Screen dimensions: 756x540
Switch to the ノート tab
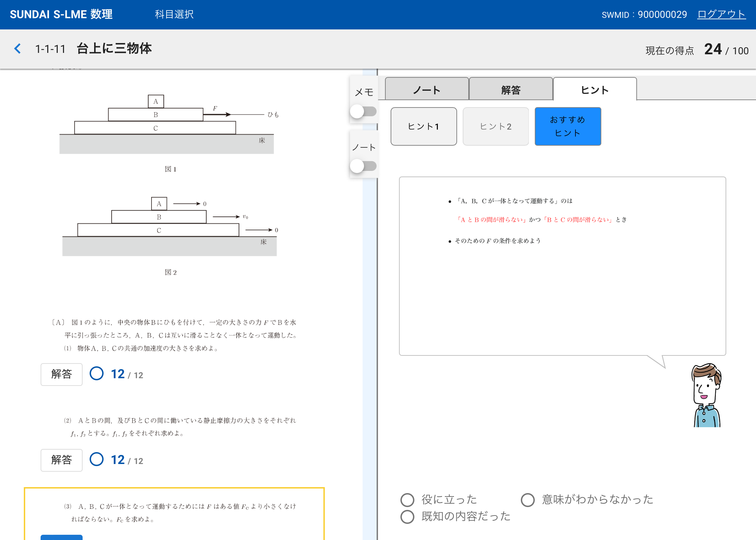click(x=426, y=89)
